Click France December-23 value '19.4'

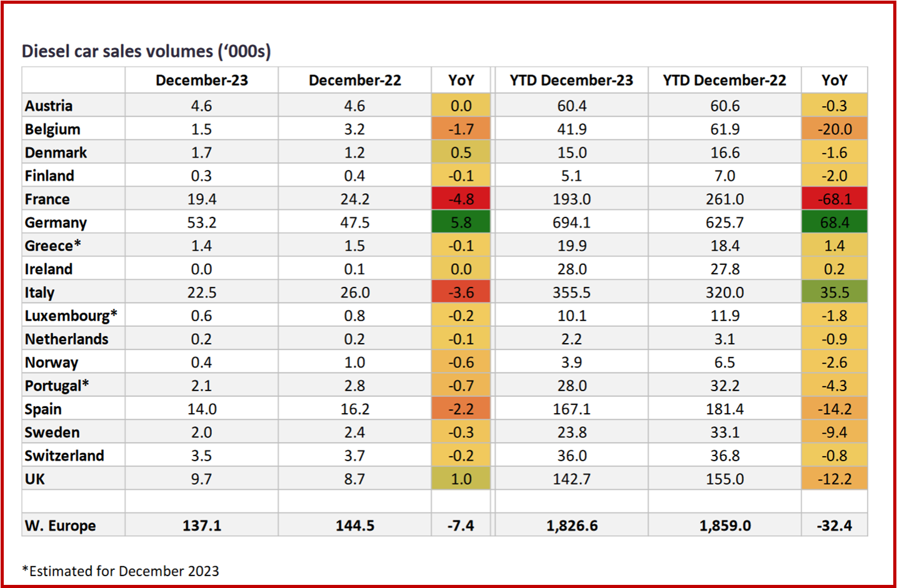point(202,199)
